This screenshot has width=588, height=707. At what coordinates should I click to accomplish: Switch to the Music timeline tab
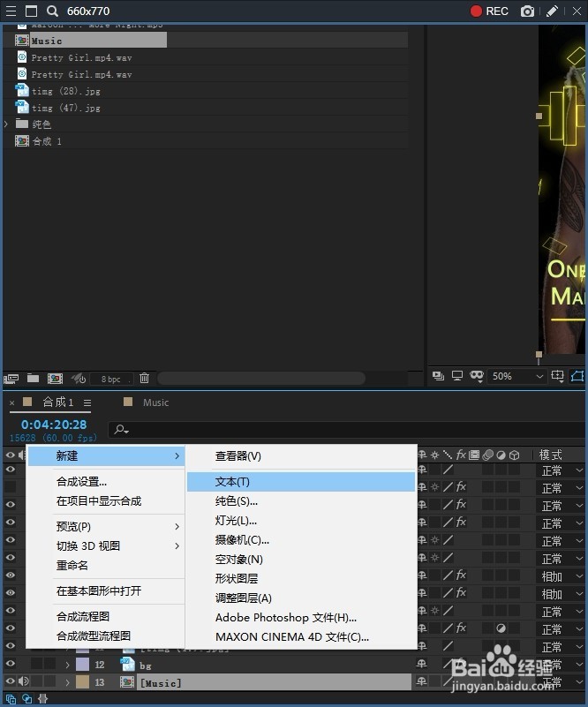pos(155,402)
